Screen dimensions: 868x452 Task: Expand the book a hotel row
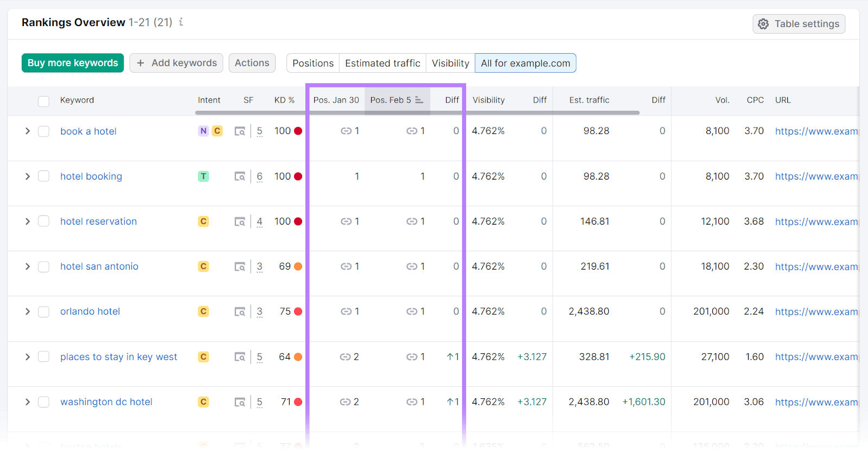pos(27,131)
